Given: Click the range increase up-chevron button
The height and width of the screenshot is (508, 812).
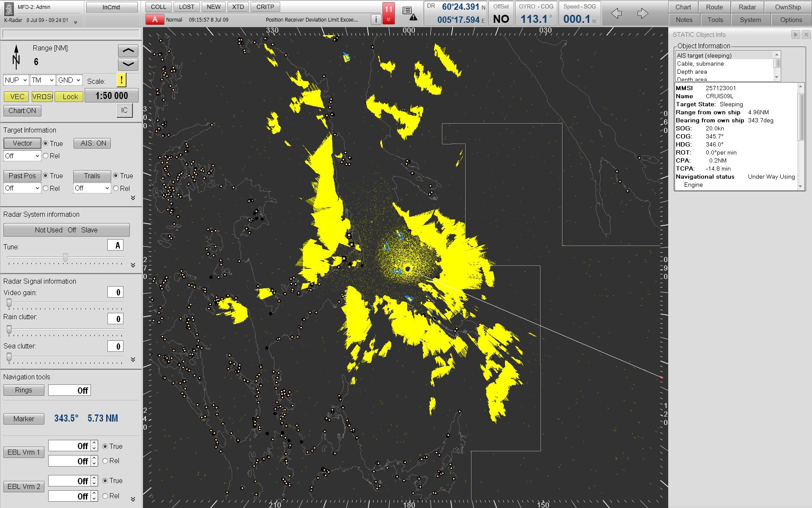Looking at the screenshot, I should [128, 51].
